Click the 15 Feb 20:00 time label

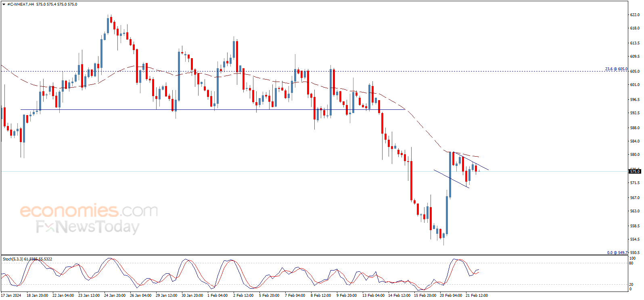pos(425,296)
